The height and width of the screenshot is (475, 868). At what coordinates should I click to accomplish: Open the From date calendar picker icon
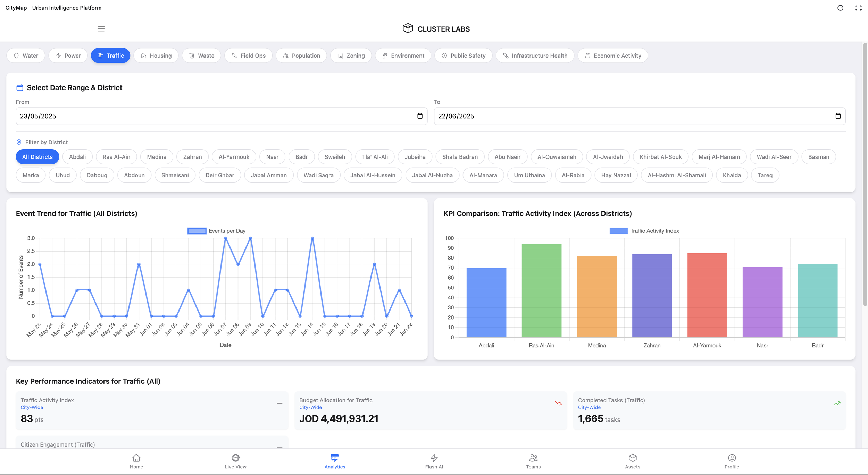pyautogui.click(x=420, y=116)
